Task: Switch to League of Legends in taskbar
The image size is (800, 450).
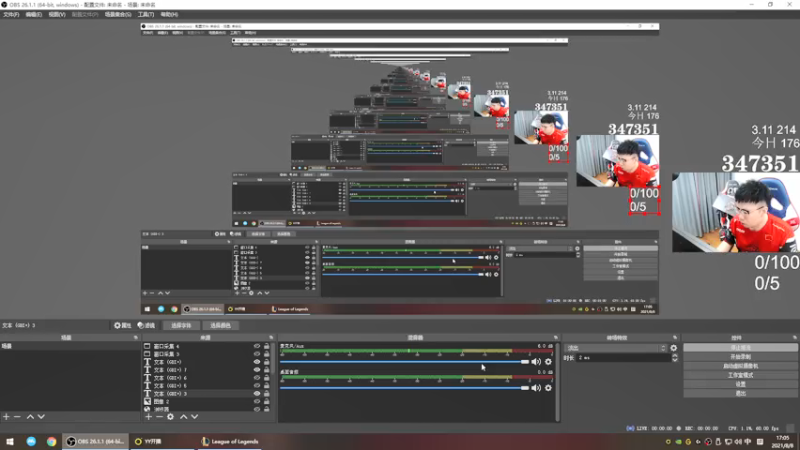Action: click(230, 442)
